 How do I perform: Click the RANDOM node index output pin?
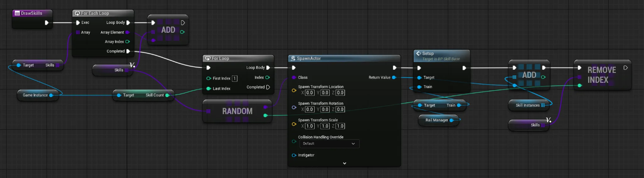tap(265, 115)
